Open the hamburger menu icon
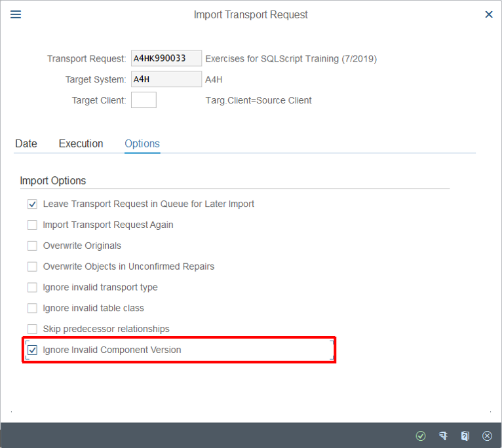The image size is (502, 448). [x=16, y=14]
